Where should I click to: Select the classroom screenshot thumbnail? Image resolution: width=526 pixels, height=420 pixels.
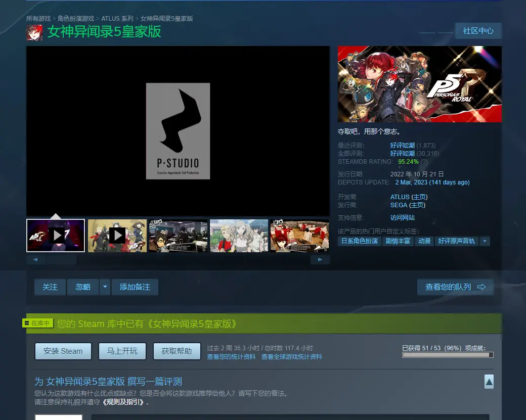(x=178, y=236)
